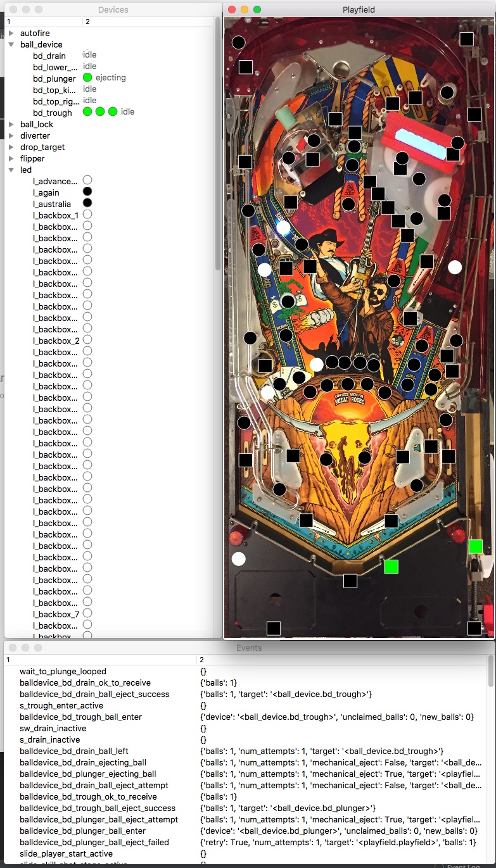The width and height of the screenshot is (496, 868).
Task: Click column header 1 in Events panel
Action: [x=9, y=660]
